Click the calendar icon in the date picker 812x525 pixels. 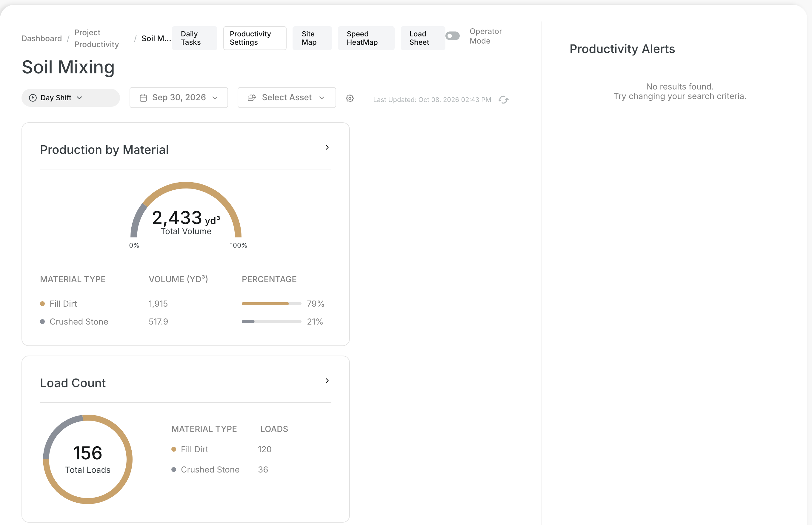(143, 98)
